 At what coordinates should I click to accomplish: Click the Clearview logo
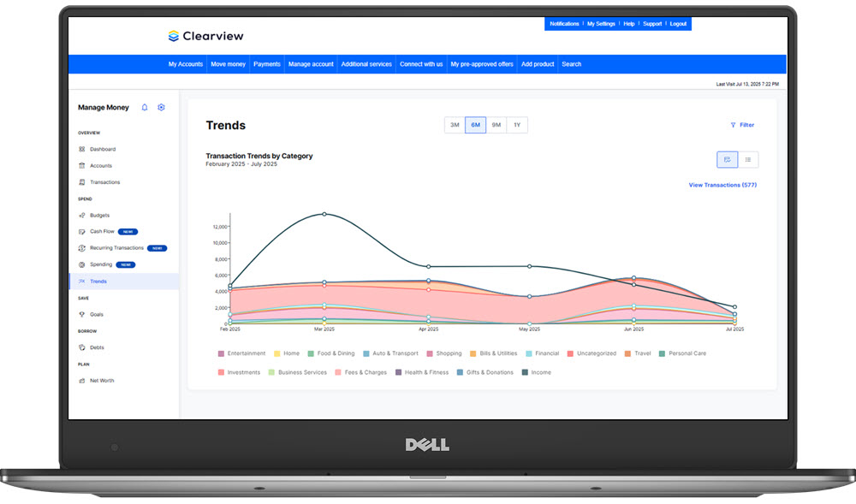[x=206, y=36]
